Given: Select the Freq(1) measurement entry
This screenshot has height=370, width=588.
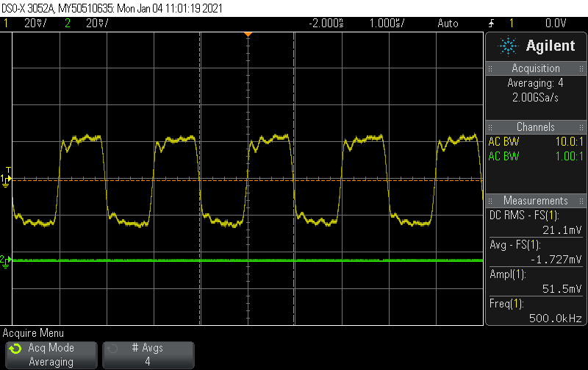Looking at the screenshot, I should click(536, 311).
